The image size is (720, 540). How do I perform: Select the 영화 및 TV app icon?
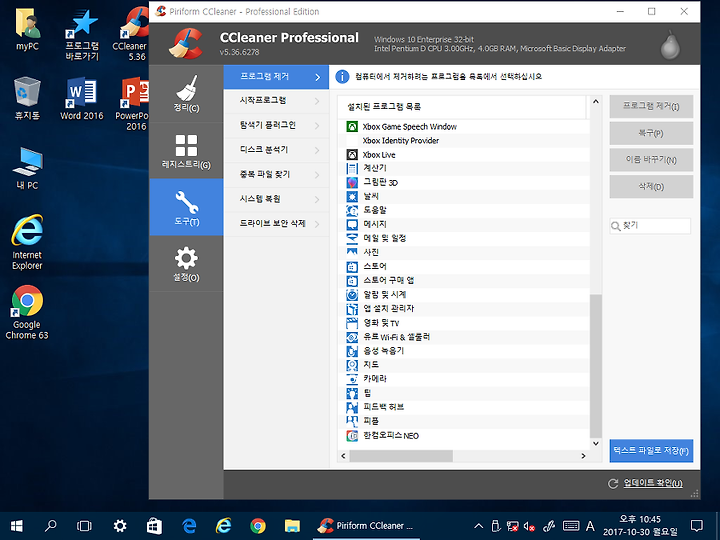[352, 323]
